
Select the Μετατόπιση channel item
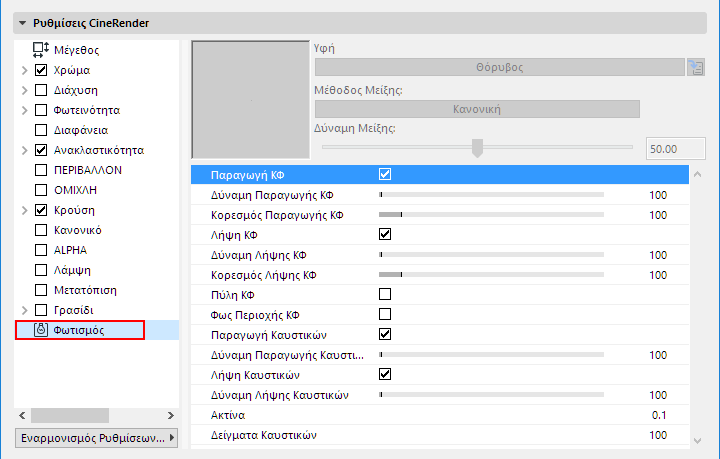click(x=86, y=290)
